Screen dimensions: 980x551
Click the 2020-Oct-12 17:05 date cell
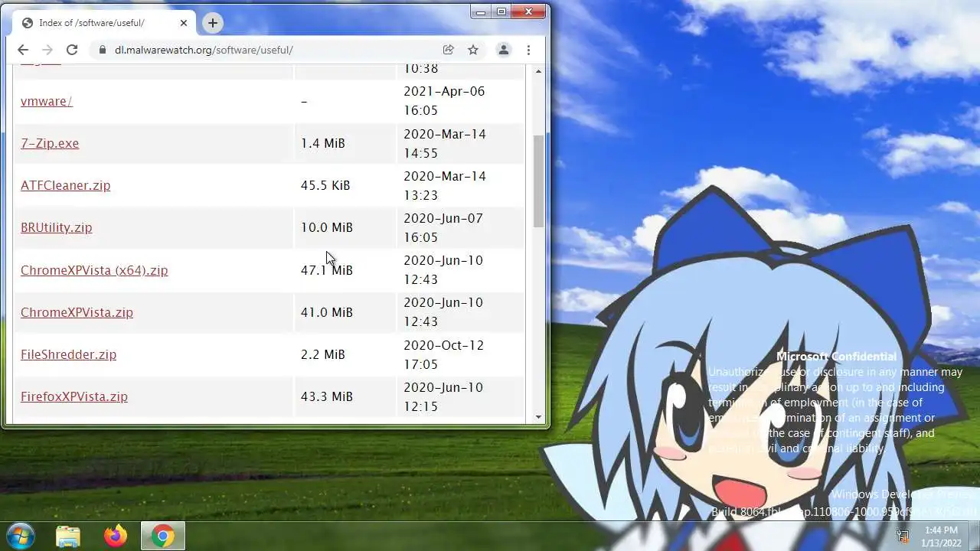click(x=460, y=354)
